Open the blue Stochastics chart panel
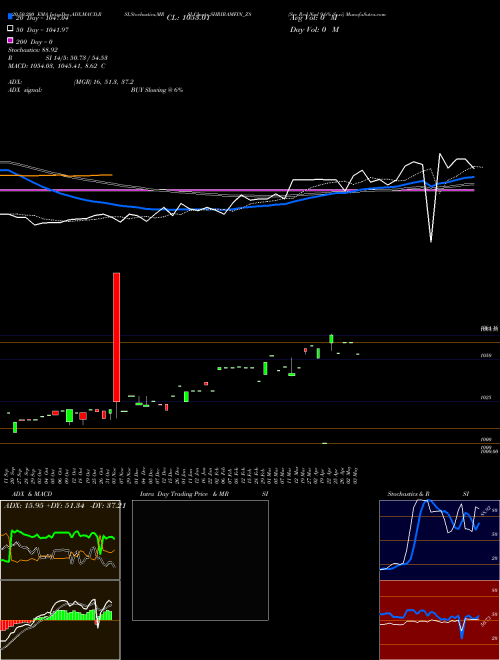The width and height of the screenshot is (500, 660). click(x=439, y=540)
